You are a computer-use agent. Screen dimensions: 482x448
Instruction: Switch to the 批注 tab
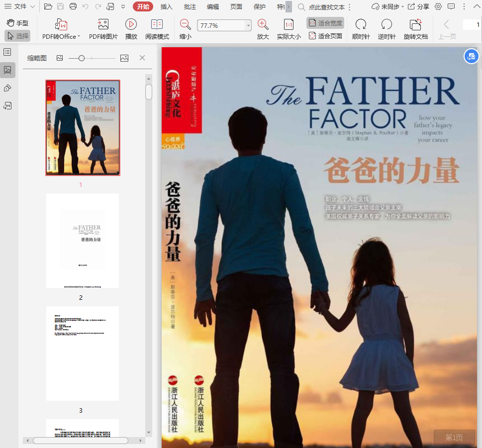pyautogui.click(x=190, y=7)
